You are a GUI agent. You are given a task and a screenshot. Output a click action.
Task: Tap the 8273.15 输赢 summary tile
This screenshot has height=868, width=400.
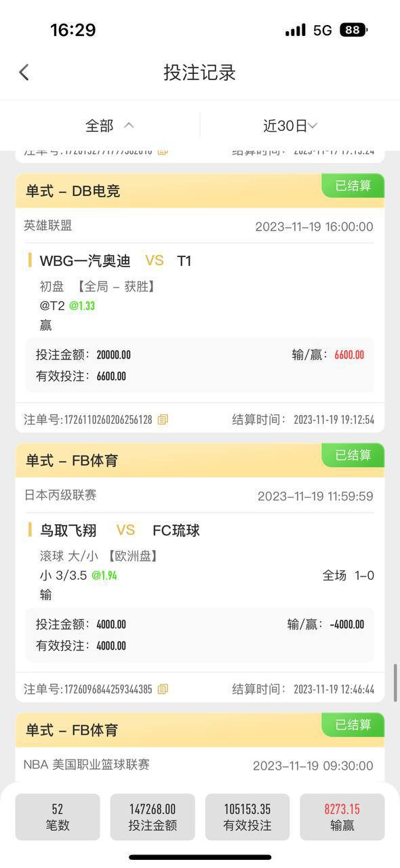(342, 817)
